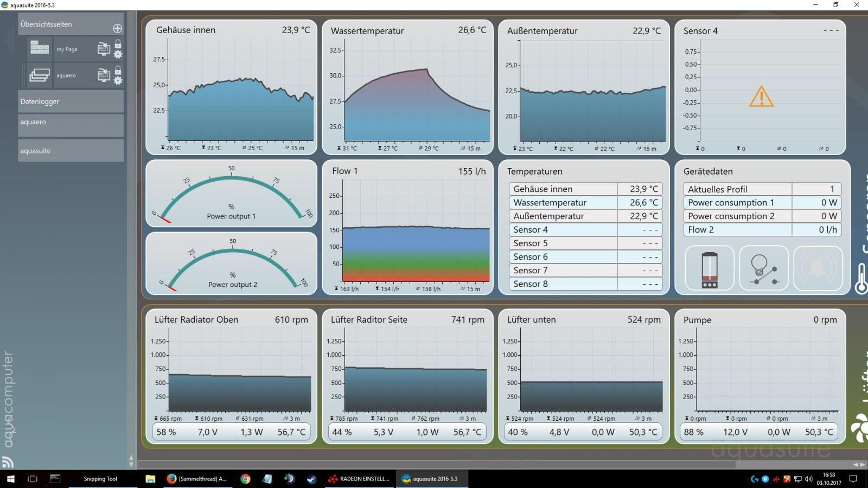Open settings gear for aquaero page
The image size is (868, 488).
118,80
